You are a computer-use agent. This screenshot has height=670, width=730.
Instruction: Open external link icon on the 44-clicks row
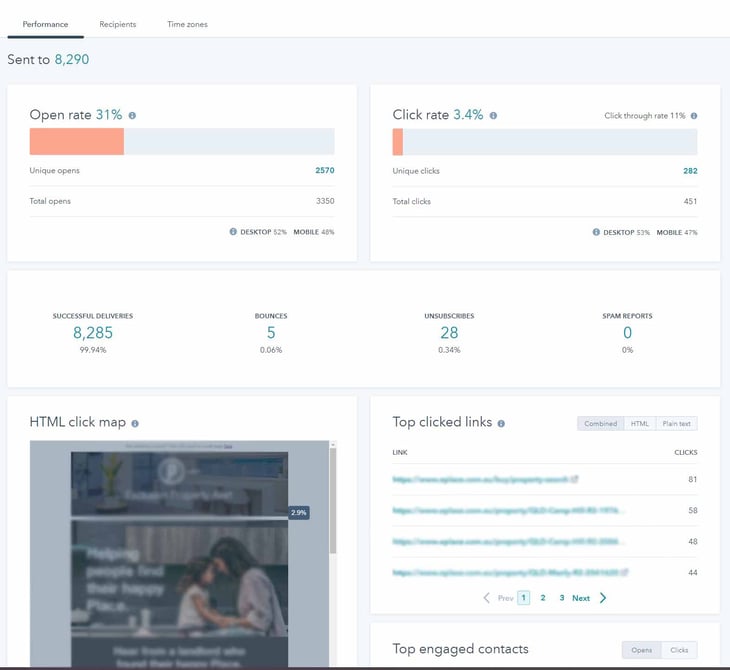click(625, 572)
